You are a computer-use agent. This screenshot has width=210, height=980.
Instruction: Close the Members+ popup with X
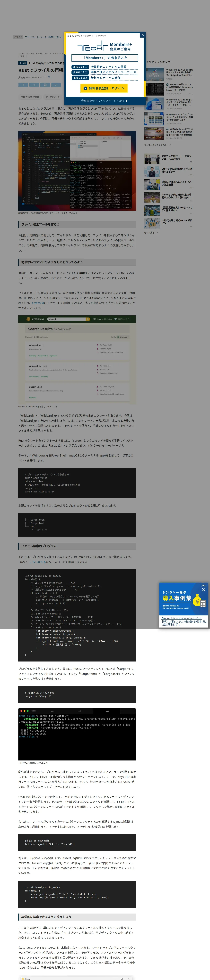(143, 35)
